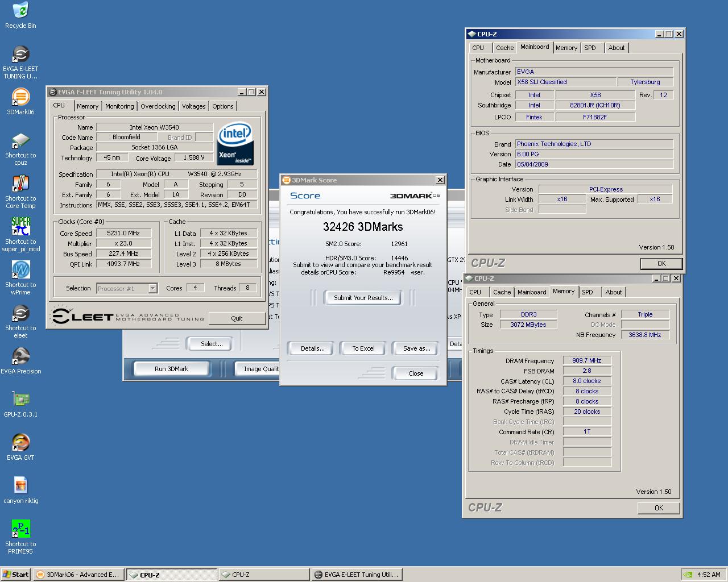Select the Overclocking tab in E-LEET

pyautogui.click(x=158, y=106)
